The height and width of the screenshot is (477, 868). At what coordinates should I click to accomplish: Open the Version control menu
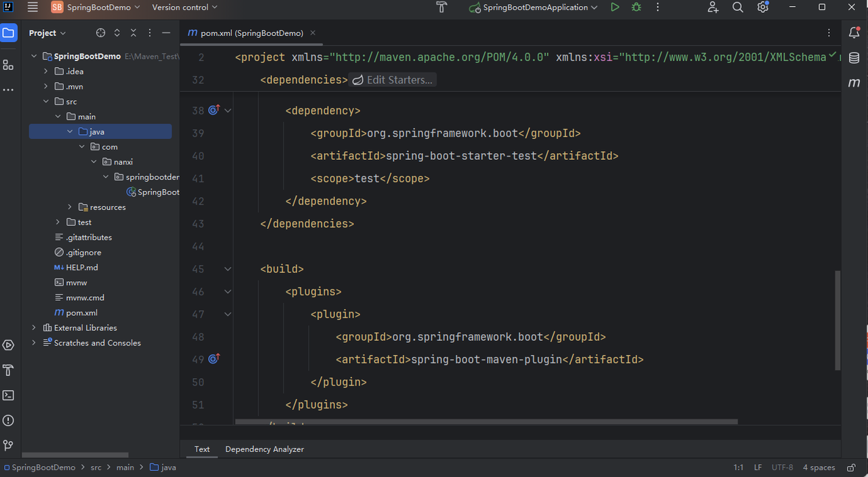tap(184, 7)
